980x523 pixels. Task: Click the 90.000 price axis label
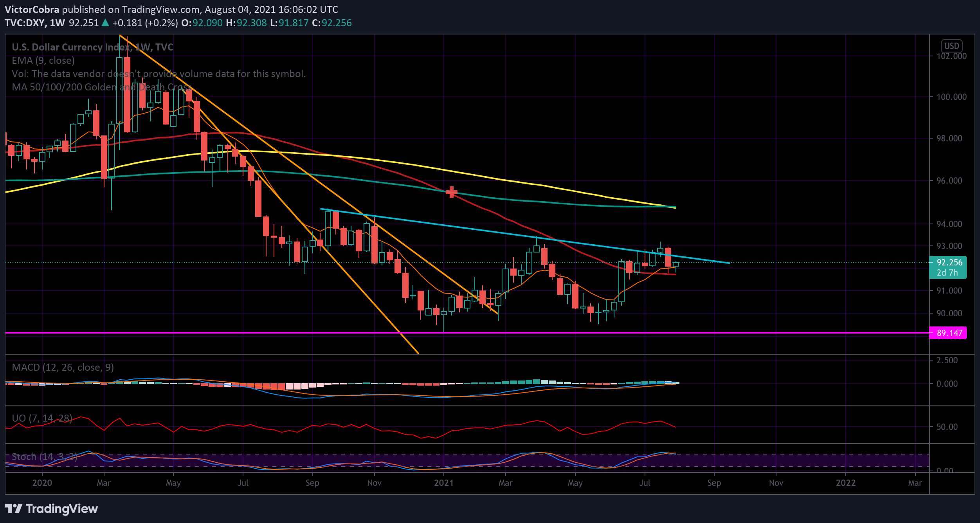coord(949,313)
